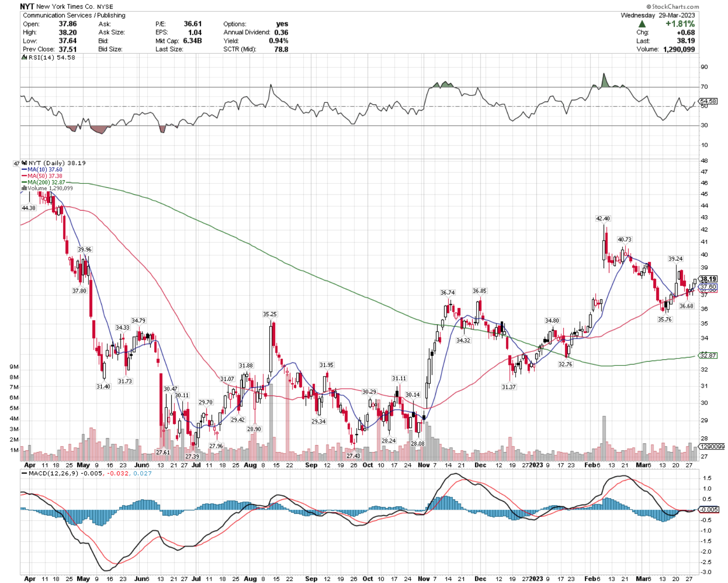Click the 44.38 April price annotation

coord(28,208)
